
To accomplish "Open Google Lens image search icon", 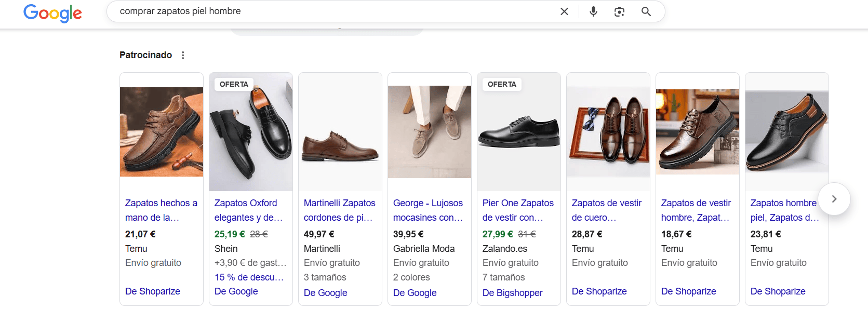I will tap(619, 11).
